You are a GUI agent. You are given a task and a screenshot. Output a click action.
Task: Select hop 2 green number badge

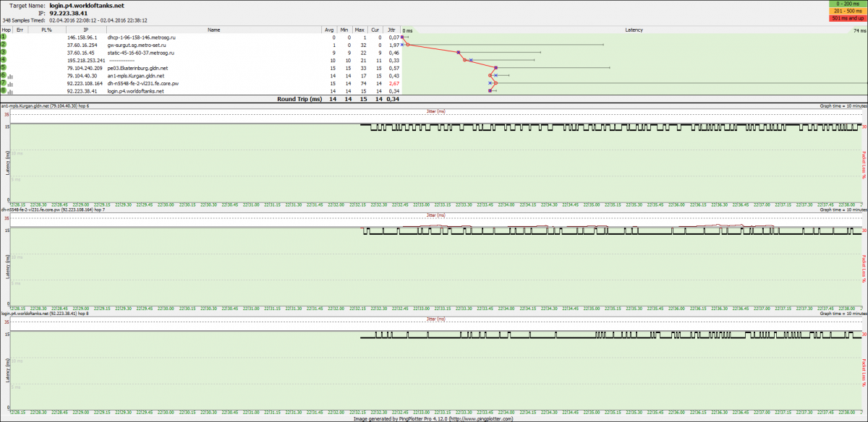[x=4, y=45]
